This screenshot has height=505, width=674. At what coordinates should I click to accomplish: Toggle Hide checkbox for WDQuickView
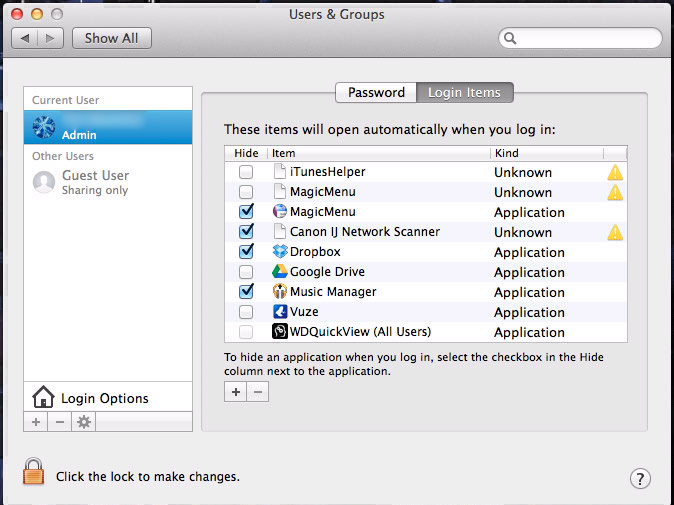[246, 332]
